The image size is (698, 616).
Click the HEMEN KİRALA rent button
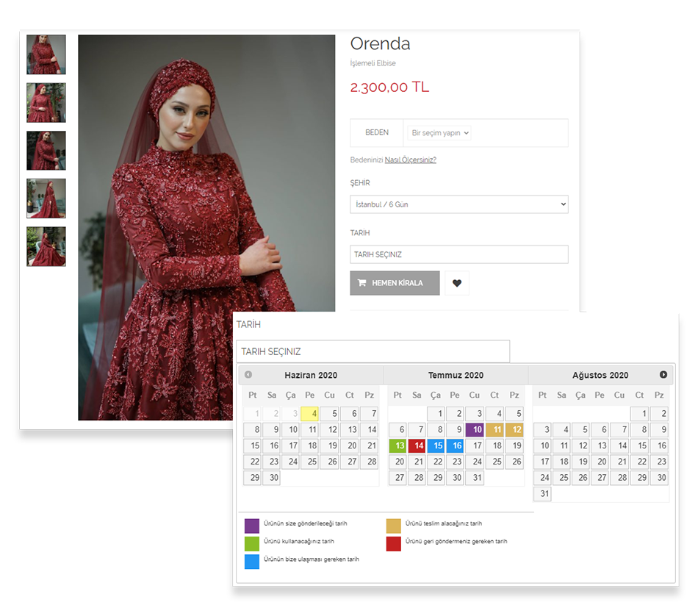tap(395, 283)
